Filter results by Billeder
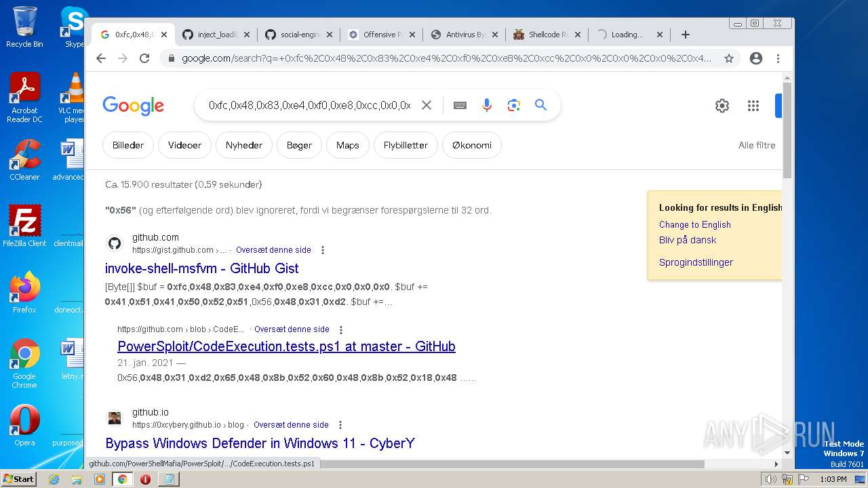This screenshot has height=488, width=868. 128,145
